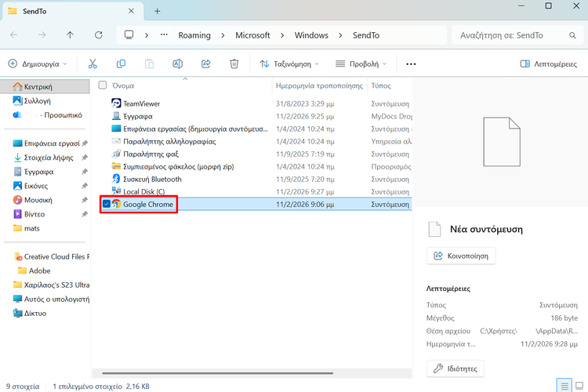
Task: Click the Rename icon in toolbar
Action: (x=178, y=64)
